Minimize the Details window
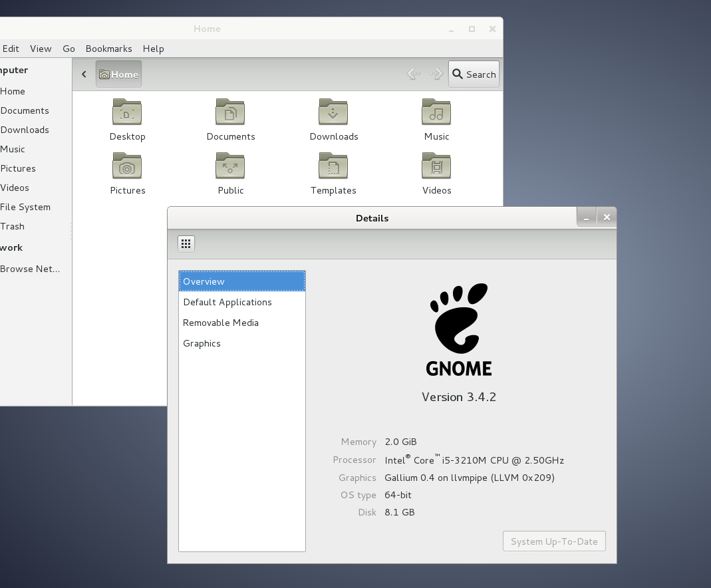711x588 pixels. [587, 217]
